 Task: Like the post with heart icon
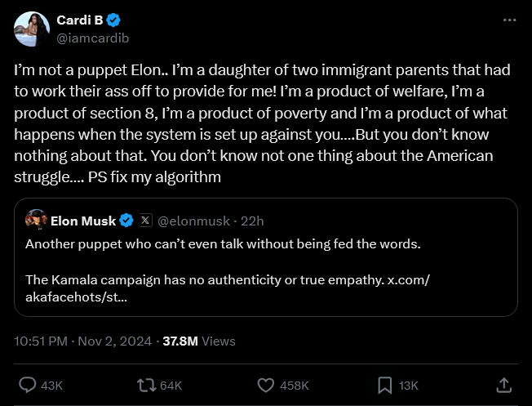point(266,384)
